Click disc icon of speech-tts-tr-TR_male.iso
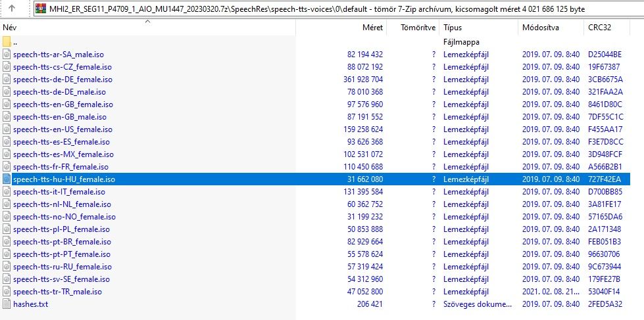 [7, 292]
